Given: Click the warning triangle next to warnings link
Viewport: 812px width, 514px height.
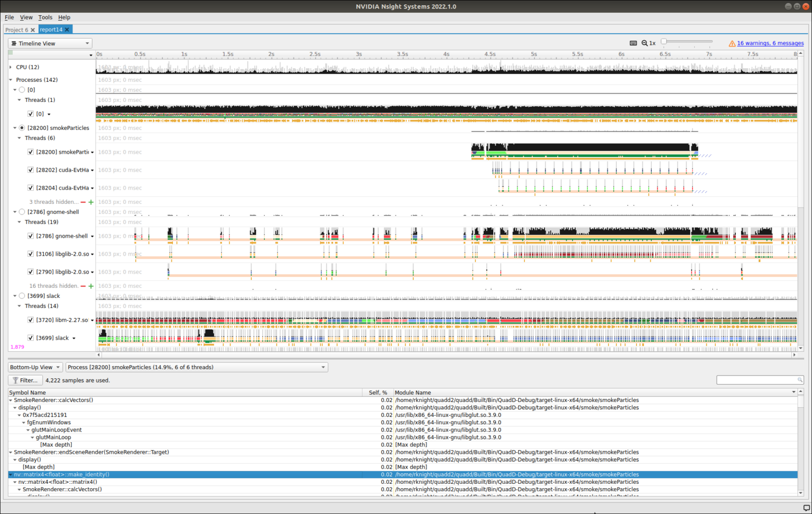Looking at the screenshot, I should pos(732,43).
